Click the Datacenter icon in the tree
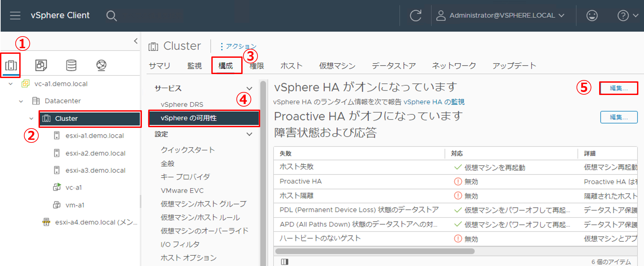This screenshot has width=644, height=266. click(x=36, y=101)
